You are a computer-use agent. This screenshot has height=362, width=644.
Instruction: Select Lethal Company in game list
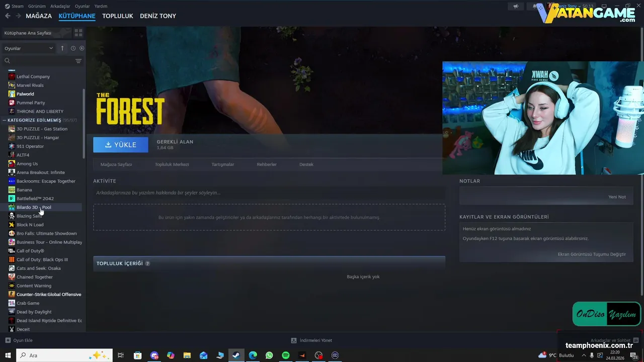click(33, 76)
